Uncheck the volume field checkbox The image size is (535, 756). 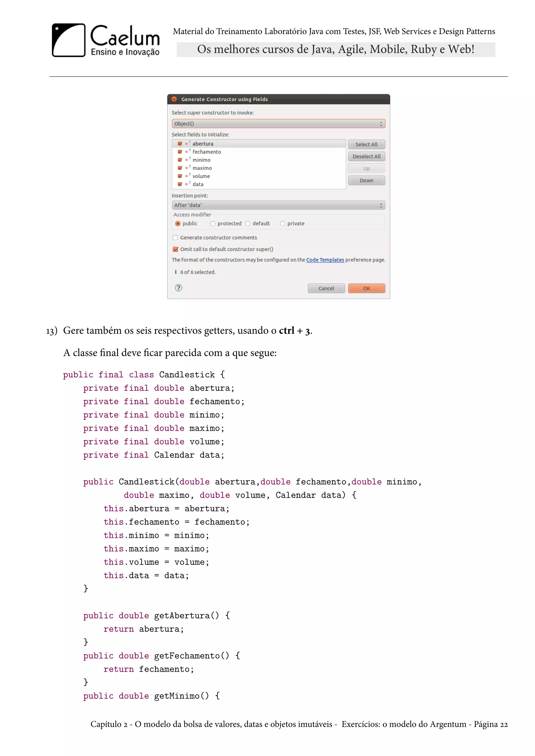(180, 176)
